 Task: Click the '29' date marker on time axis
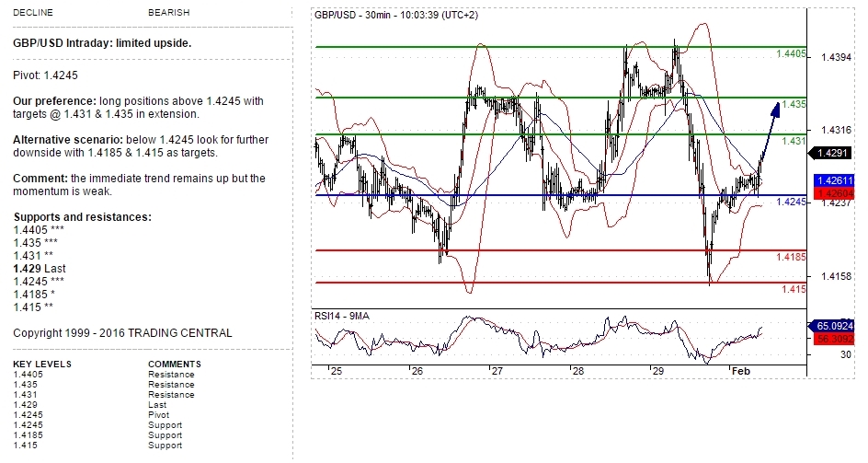click(x=658, y=372)
